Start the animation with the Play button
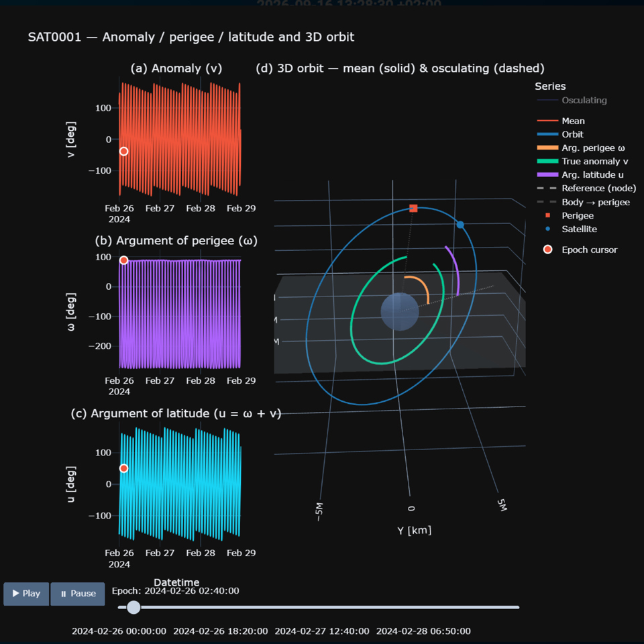This screenshot has width=644, height=644. click(26, 594)
